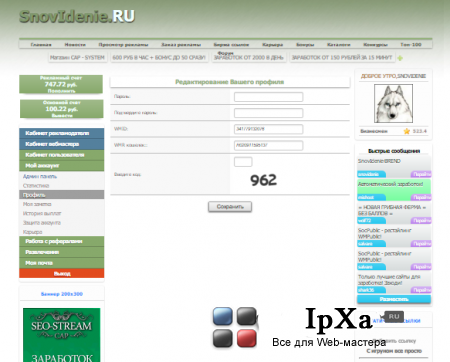
Task: Click the star rating icon under the avatar
Action: [406, 131]
